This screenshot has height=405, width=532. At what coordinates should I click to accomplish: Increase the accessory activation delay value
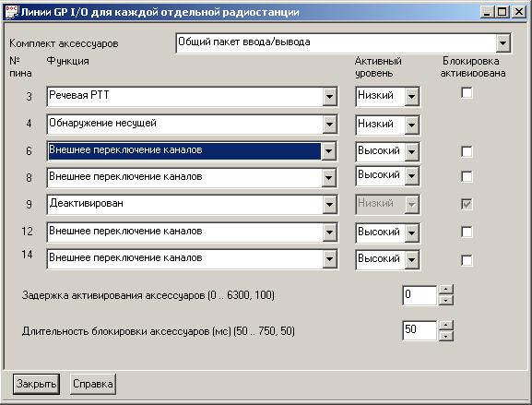point(446,290)
